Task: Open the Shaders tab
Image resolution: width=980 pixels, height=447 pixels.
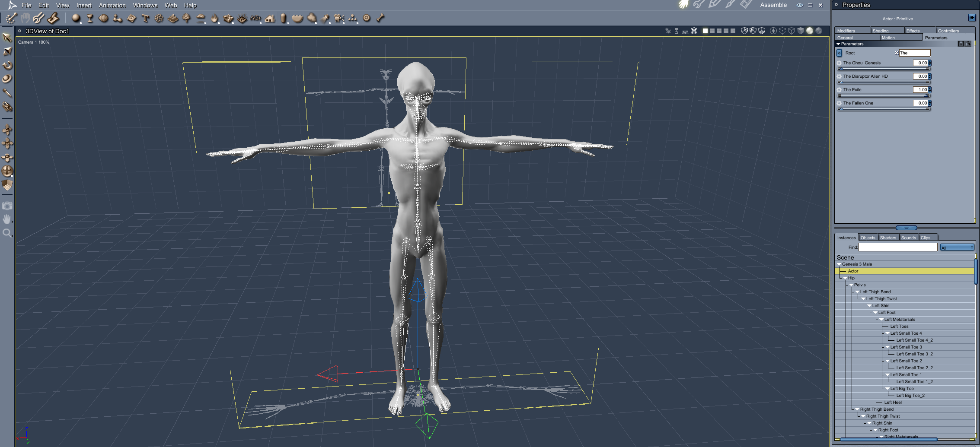Action: [x=888, y=238]
